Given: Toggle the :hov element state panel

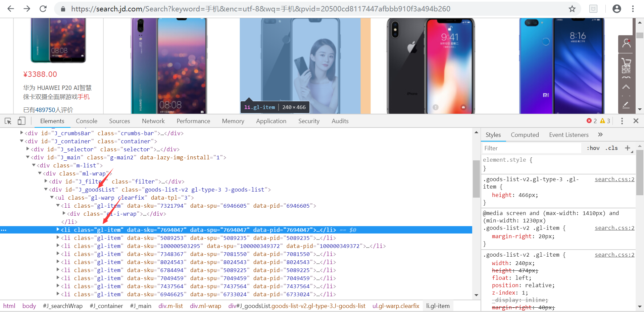Looking at the screenshot, I should click(593, 148).
